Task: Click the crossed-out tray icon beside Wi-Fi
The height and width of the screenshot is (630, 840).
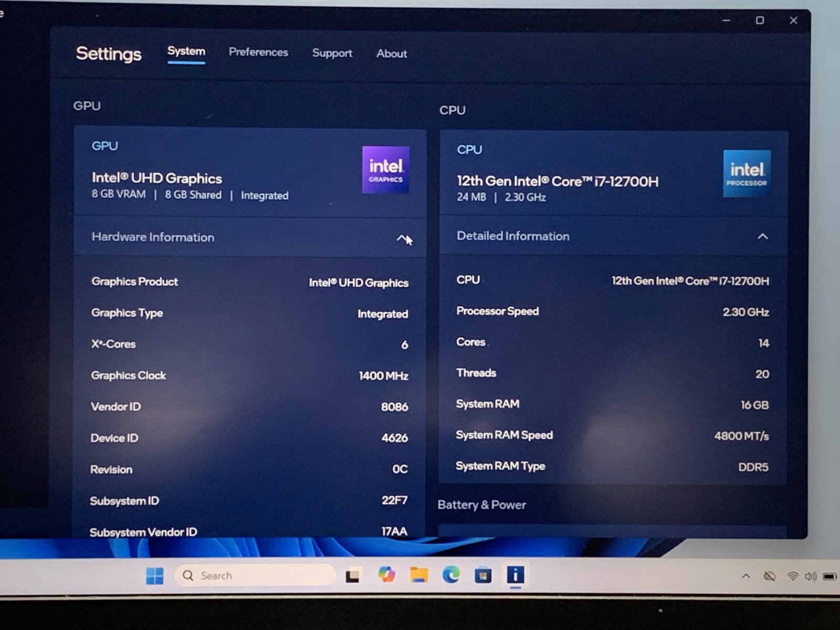Action: (770, 576)
